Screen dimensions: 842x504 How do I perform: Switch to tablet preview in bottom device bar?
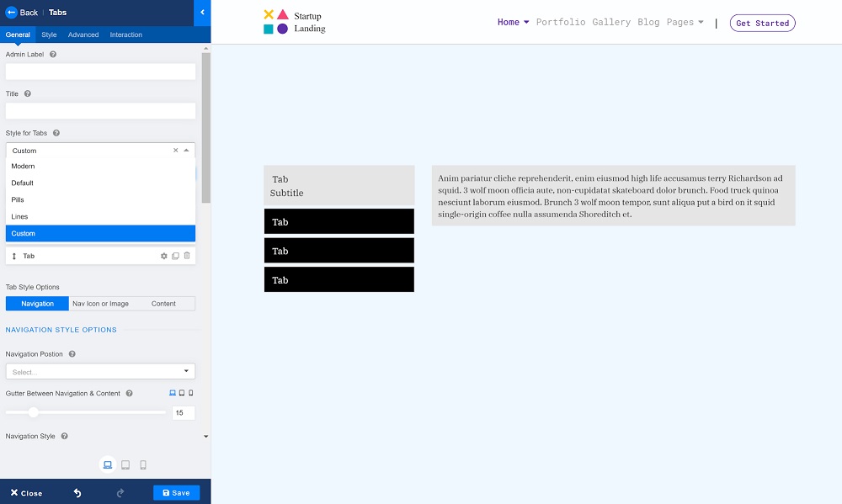(x=125, y=464)
